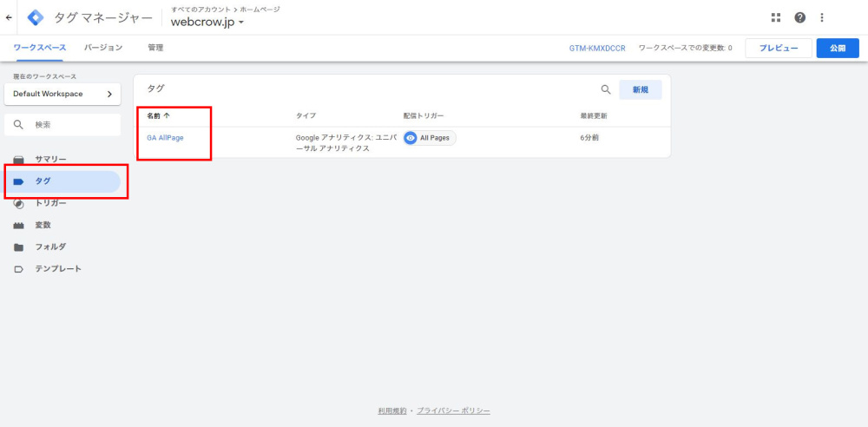Click the サマリー briefcase icon

[x=19, y=160]
